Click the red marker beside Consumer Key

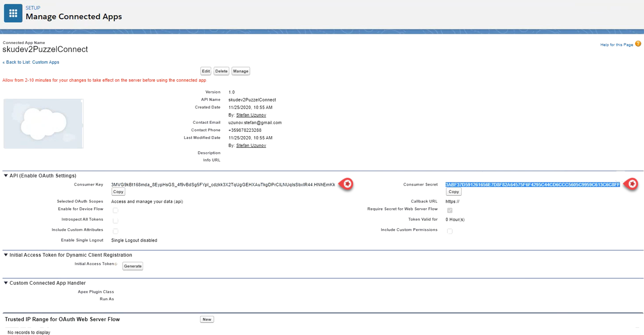(x=347, y=184)
